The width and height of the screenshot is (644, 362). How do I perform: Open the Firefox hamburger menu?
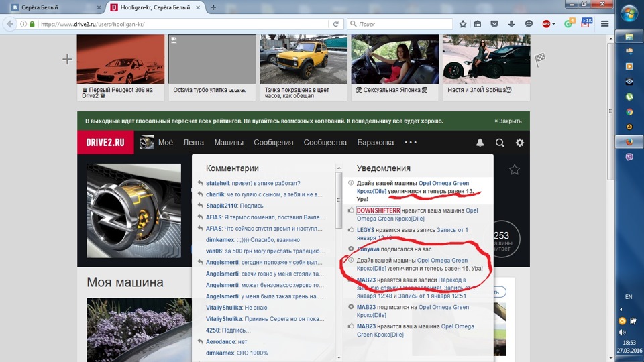[x=604, y=24]
